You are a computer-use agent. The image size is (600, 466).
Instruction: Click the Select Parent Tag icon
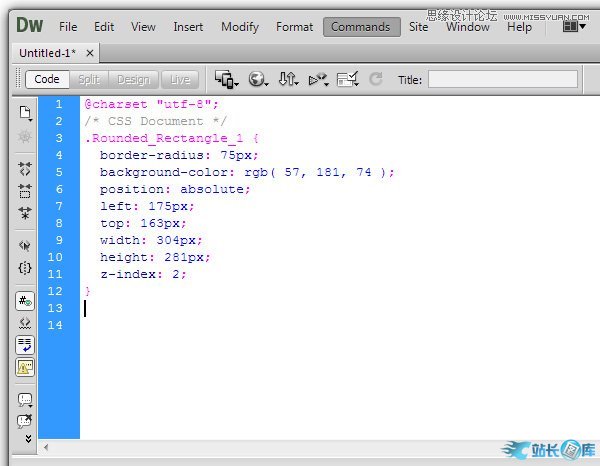point(25,245)
